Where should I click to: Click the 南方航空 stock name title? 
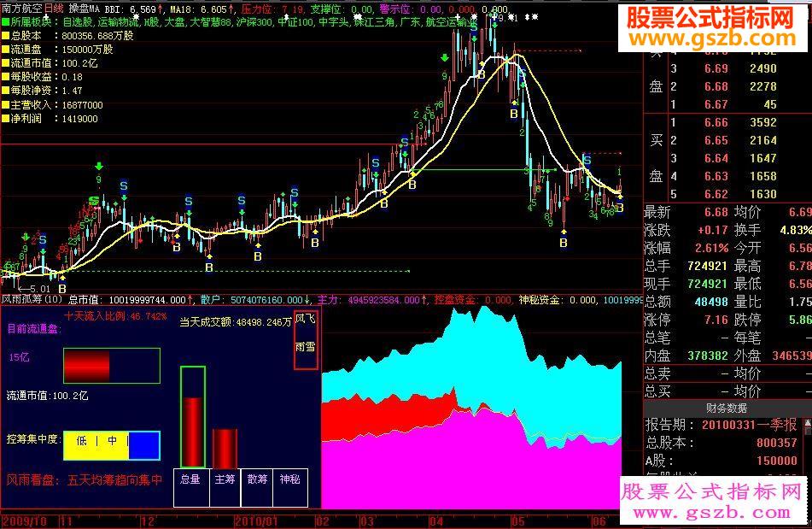click(22, 9)
